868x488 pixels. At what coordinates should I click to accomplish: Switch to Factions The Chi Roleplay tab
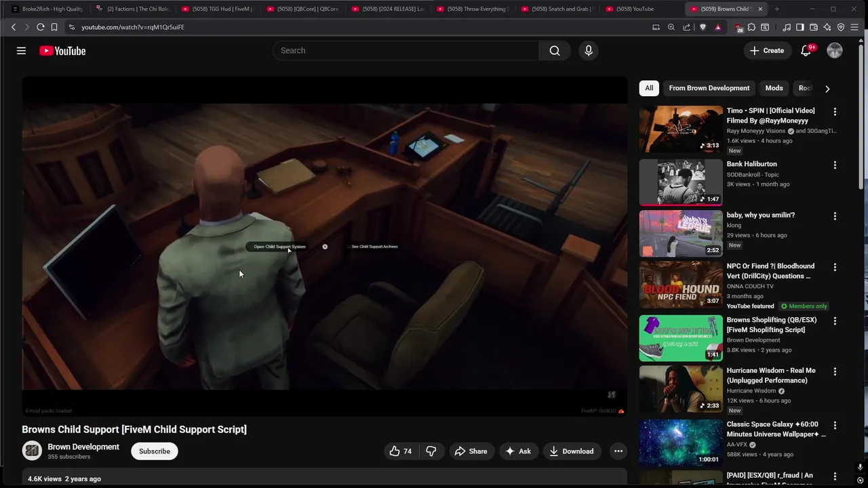(132, 9)
